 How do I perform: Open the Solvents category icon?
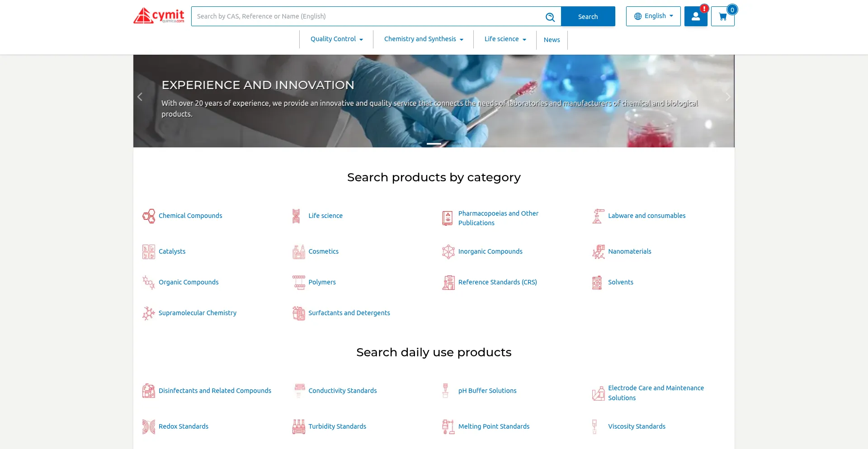pos(597,283)
